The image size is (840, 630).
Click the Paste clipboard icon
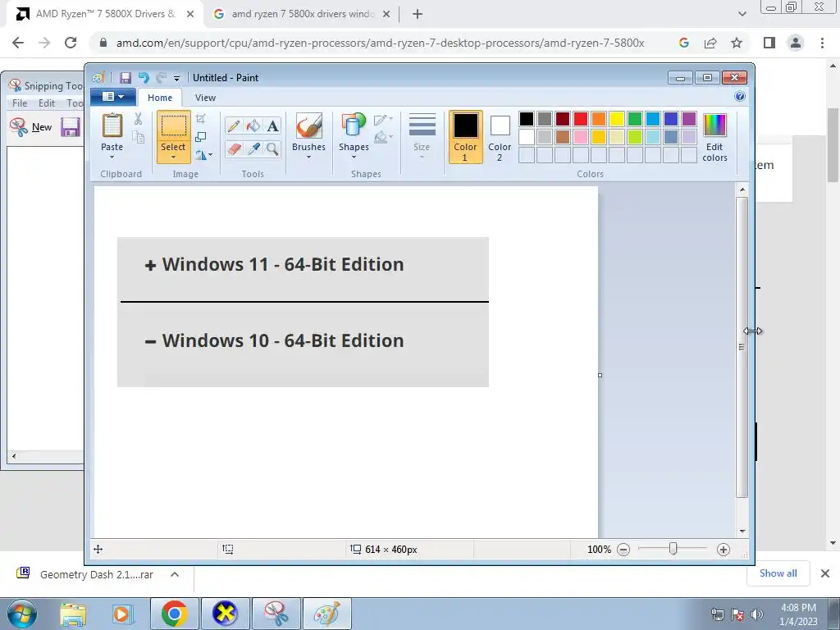click(x=112, y=126)
